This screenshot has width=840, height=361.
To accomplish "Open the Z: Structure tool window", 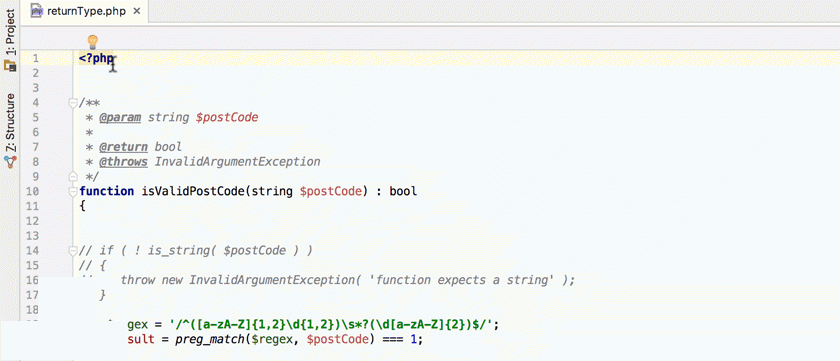I will (x=10, y=123).
